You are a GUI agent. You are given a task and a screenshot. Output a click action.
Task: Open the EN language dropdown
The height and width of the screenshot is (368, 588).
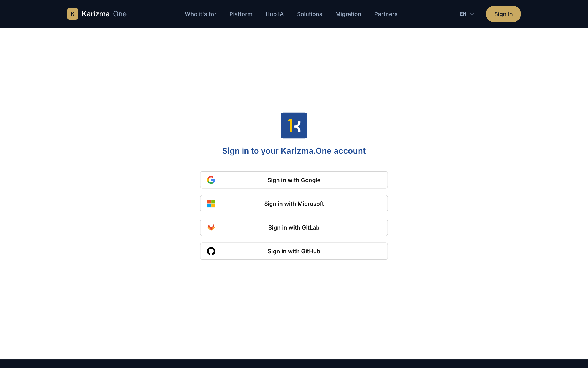[x=467, y=14]
